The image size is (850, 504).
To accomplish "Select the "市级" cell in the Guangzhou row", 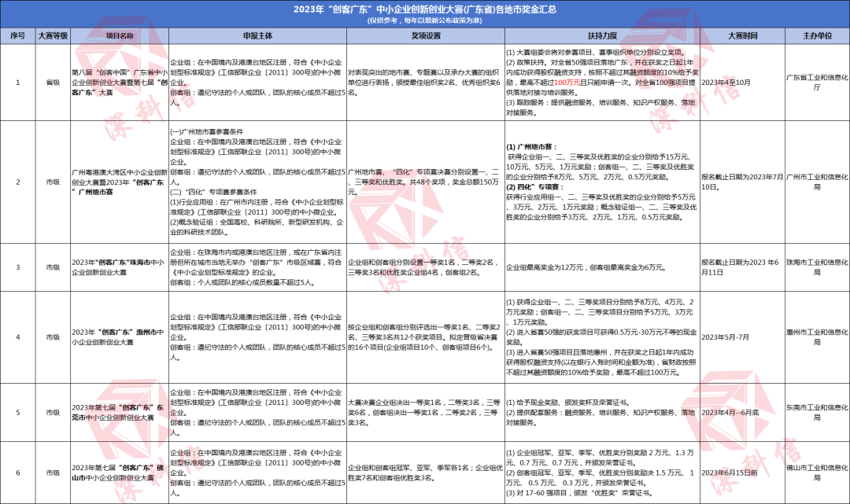I will 53,182.
